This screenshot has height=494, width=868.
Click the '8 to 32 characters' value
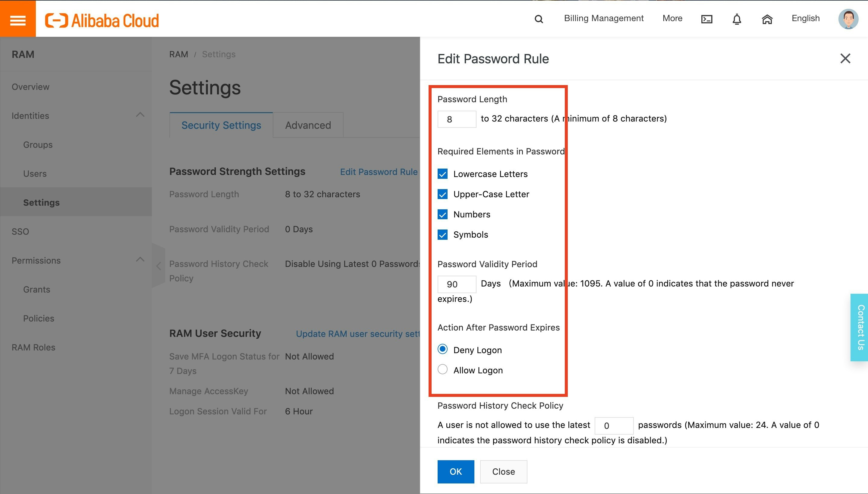tap(322, 195)
